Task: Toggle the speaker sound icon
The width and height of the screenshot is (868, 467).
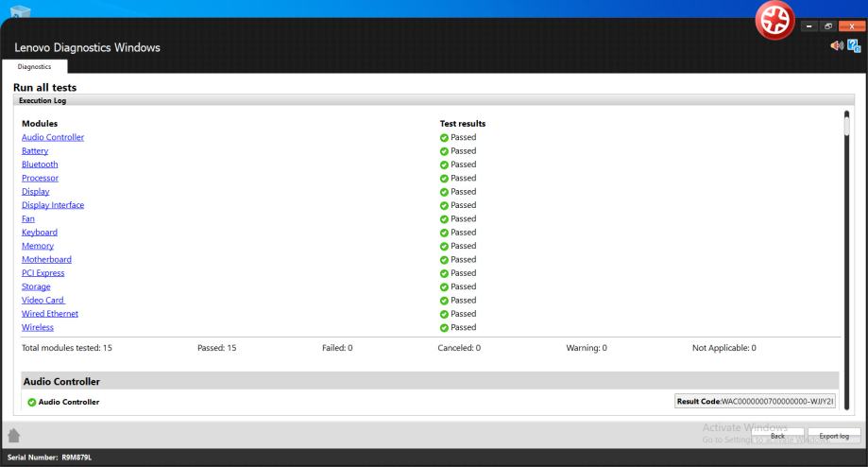Action: click(837, 45)
